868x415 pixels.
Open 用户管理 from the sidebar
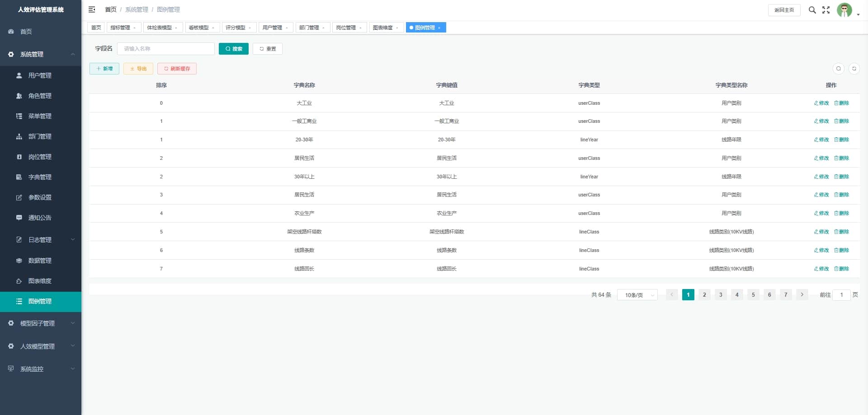(41, 75)
